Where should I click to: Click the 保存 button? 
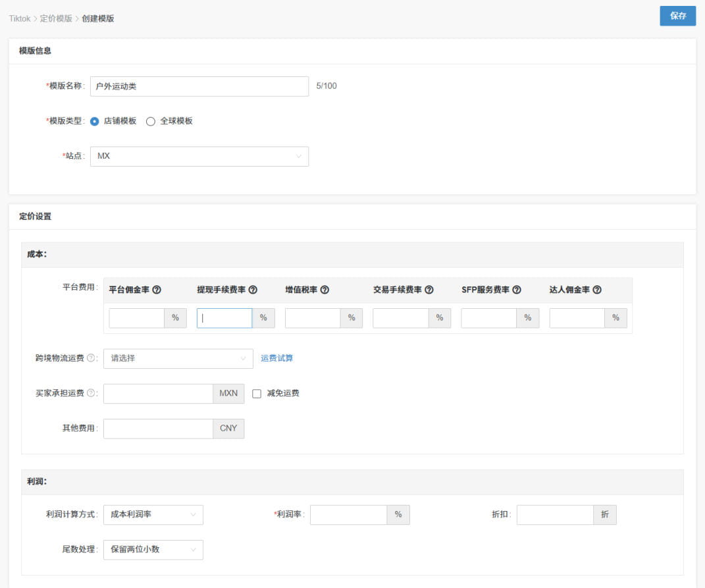677,16
